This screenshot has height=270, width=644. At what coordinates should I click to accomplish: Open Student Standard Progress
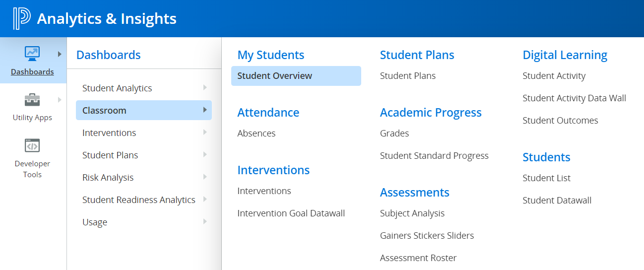click(x=434, y=156)
